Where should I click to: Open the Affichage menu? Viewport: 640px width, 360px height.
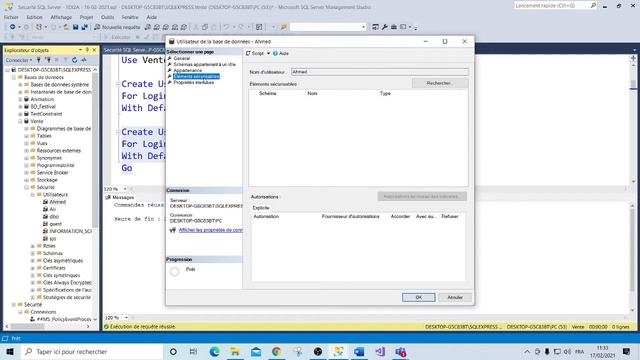point(61,17)
